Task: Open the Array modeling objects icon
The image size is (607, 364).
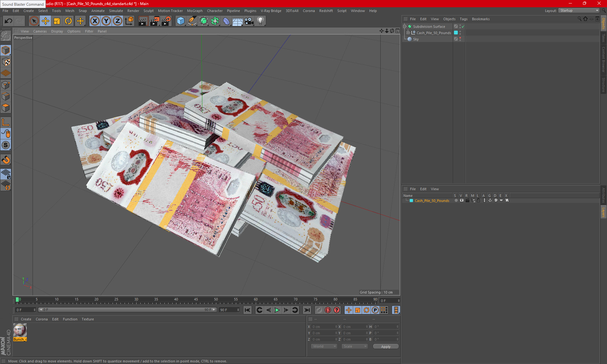Action: click(x=215, y=21)
